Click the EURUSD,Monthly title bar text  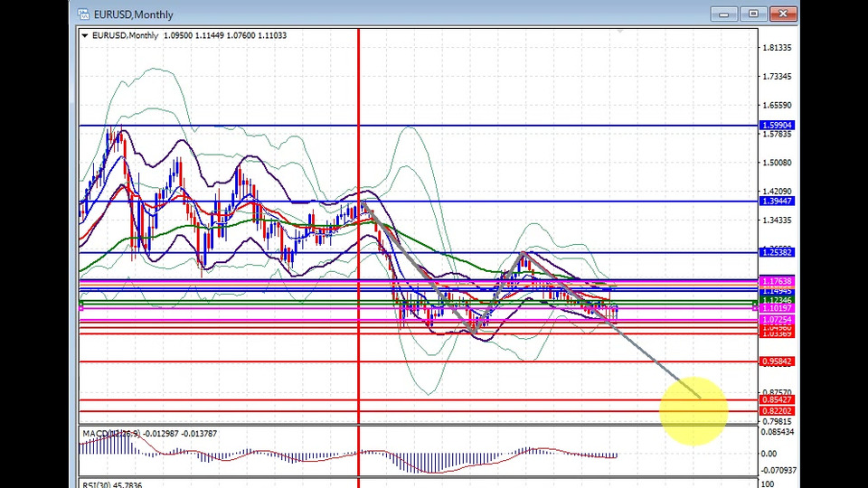pos(133,14)
